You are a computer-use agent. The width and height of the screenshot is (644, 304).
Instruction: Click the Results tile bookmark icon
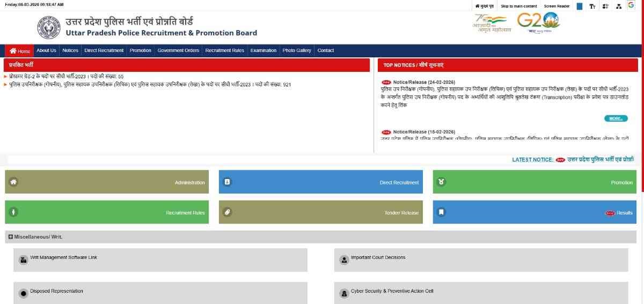click(x=441, y=212)
